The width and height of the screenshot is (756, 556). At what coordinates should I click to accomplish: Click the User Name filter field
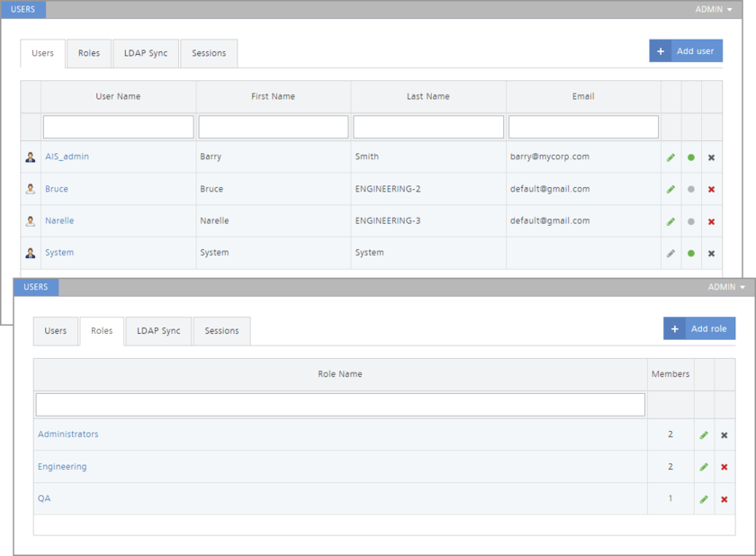(x=118, y=127)
